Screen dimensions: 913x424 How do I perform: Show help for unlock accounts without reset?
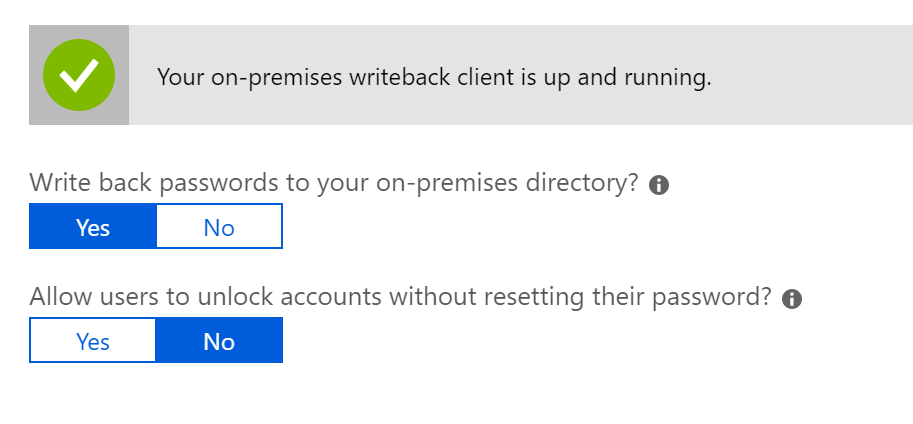tap(792, 299)
